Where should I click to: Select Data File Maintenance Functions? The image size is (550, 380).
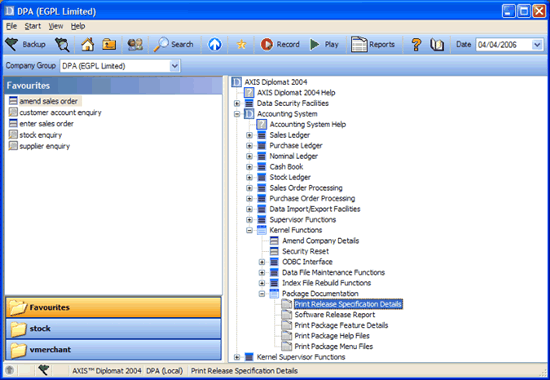pyautogui.click(x=334, y=272)
